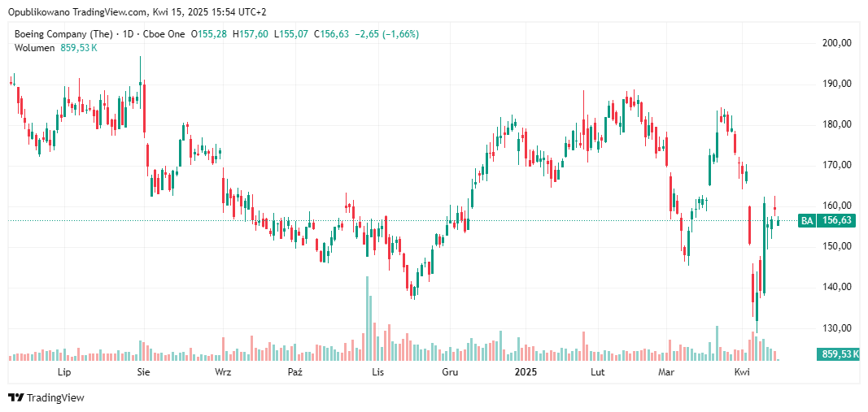
Task: Click the 170,00 price axis label
Action: click(x=836, y=165)
